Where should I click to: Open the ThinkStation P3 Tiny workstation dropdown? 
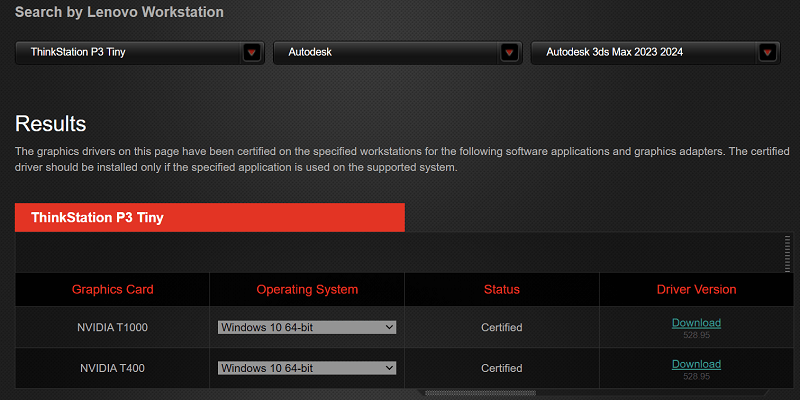tap(140, 53)
